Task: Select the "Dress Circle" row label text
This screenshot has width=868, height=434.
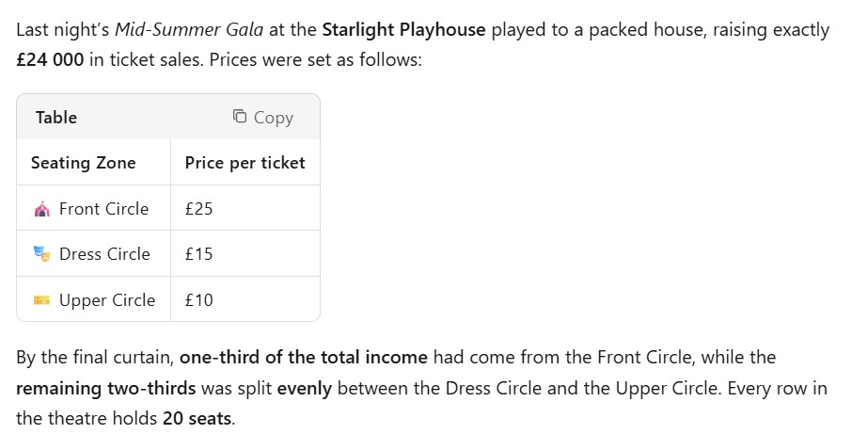Action: pos(104,254)
